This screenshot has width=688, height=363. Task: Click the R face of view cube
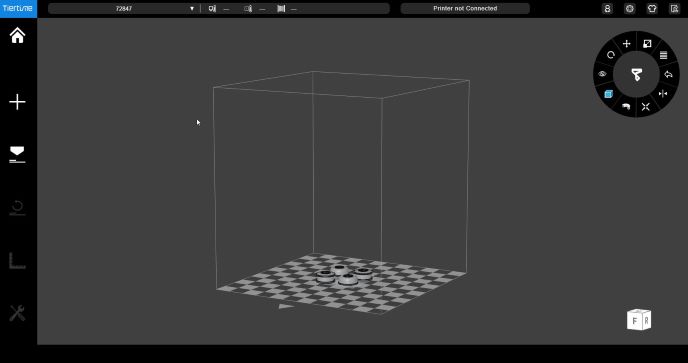[646, 321]
